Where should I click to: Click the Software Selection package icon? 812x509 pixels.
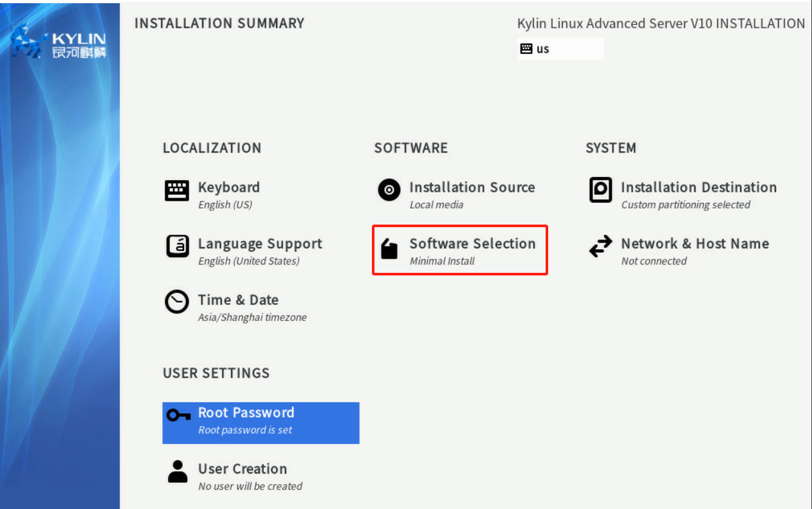click(x=389, y=248)
